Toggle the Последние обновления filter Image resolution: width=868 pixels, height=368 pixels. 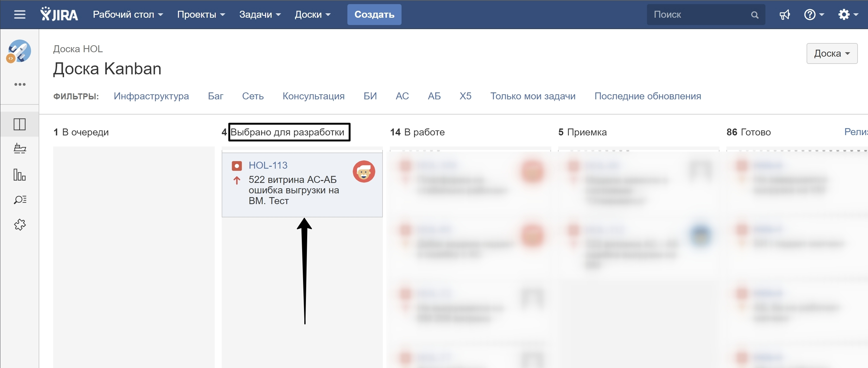point(647,96)
